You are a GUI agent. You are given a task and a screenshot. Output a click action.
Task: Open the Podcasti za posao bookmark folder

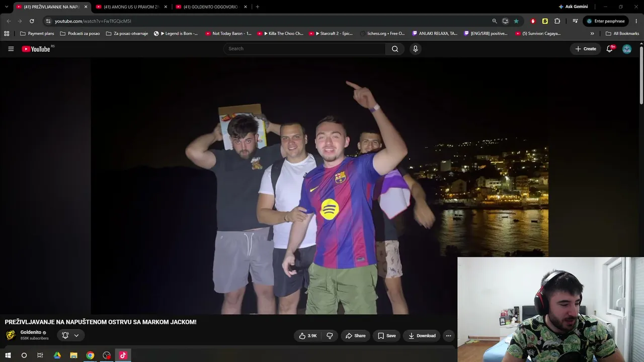pos(80,34)
